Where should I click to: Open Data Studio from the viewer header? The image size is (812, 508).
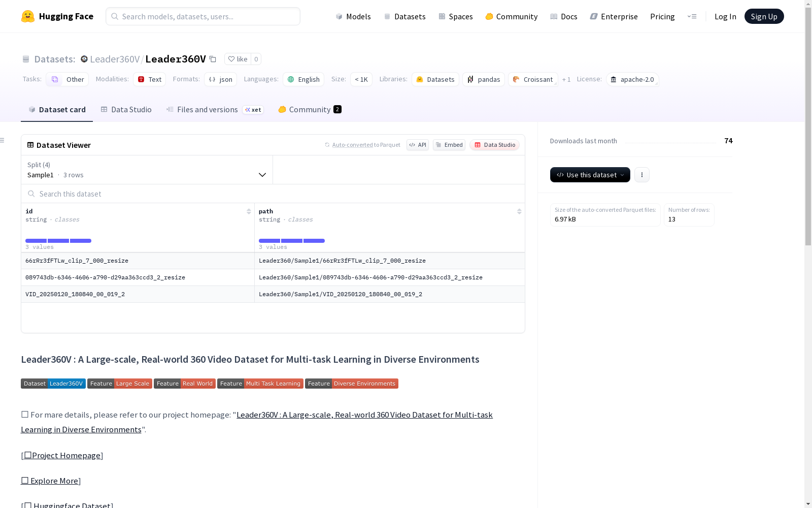[x=495, y=145]
